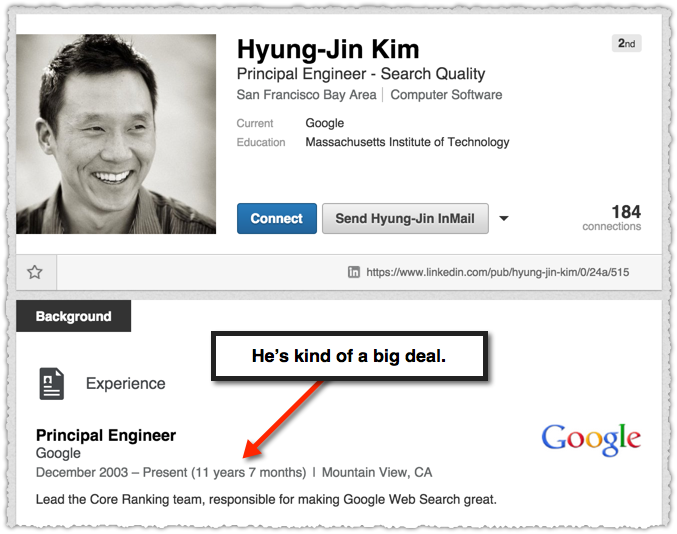Click Send Hyung-Jin InMail button
This screenshot has height=534, width=677.
[x=405, y=218]
